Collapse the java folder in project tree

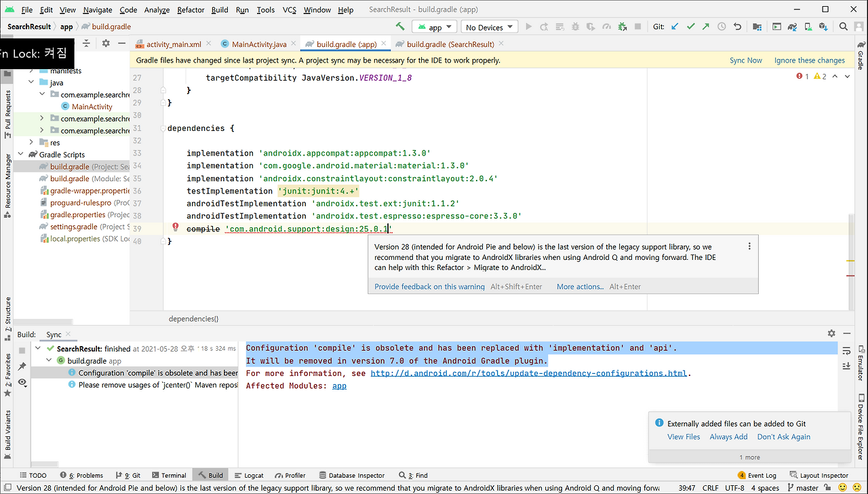pos(31,83)
